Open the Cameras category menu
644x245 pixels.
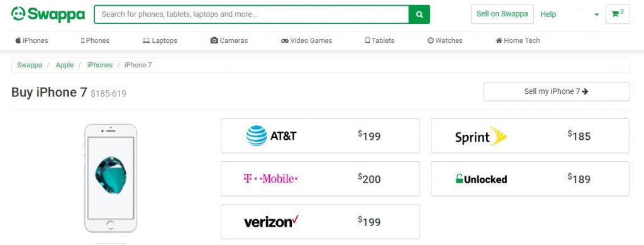[x=229, y=40]
